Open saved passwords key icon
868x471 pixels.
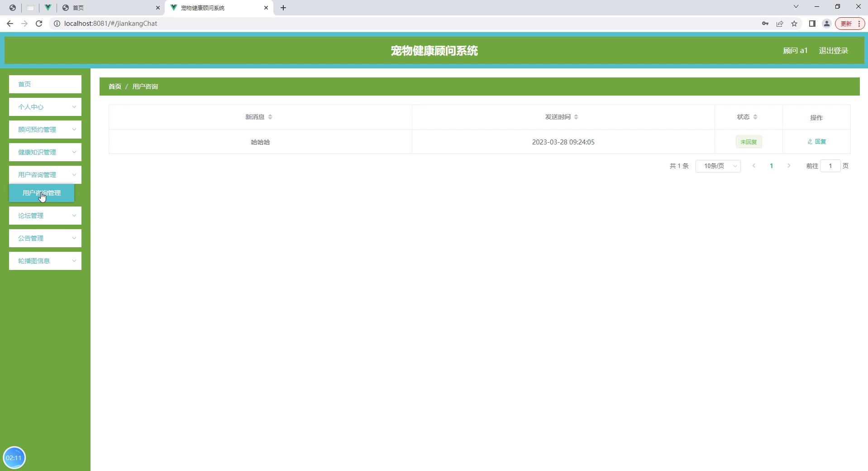click(x=765, y=24)
